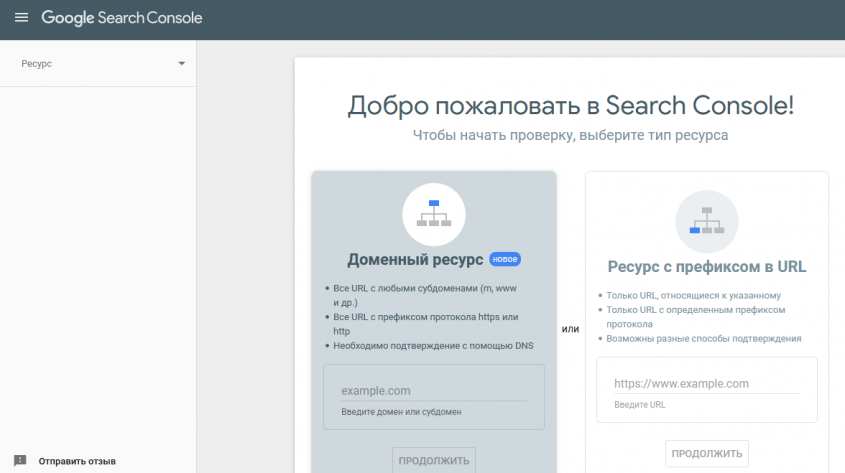Click Только URL, относящиеся к указанному bullet
845x473 pixels.
(x=693, y=296)
